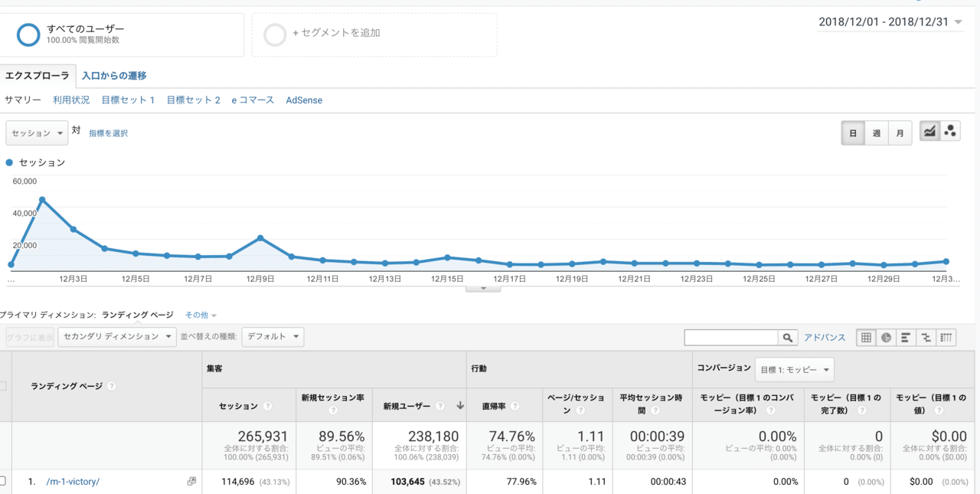Select the line chart type icon
The width and height of the screenshot is (980, 494).
(x=929, y=132)
